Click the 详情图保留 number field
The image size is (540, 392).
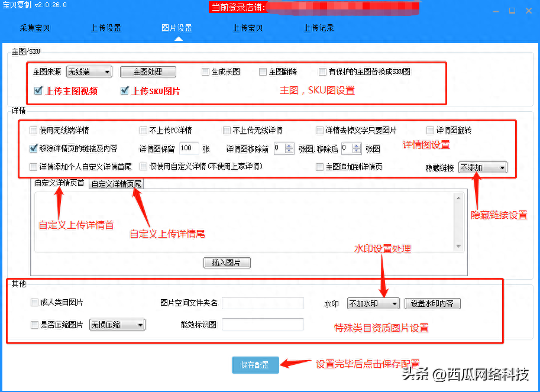[188, 148]
